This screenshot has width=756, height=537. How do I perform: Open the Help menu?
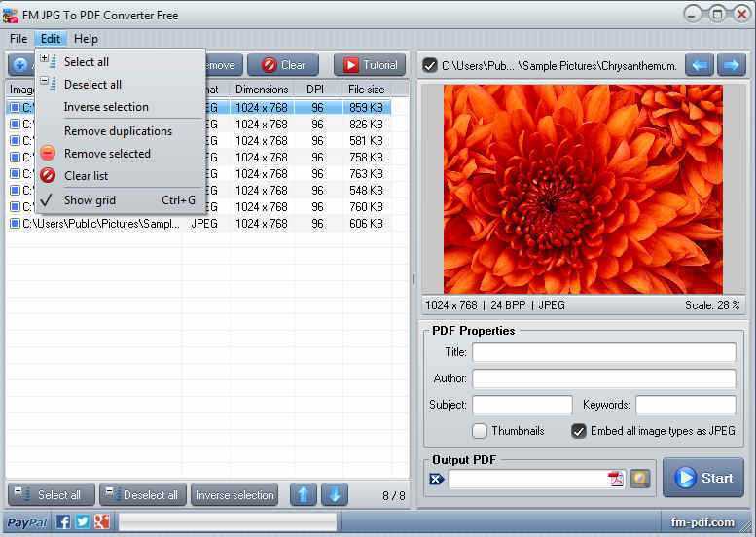86,39
